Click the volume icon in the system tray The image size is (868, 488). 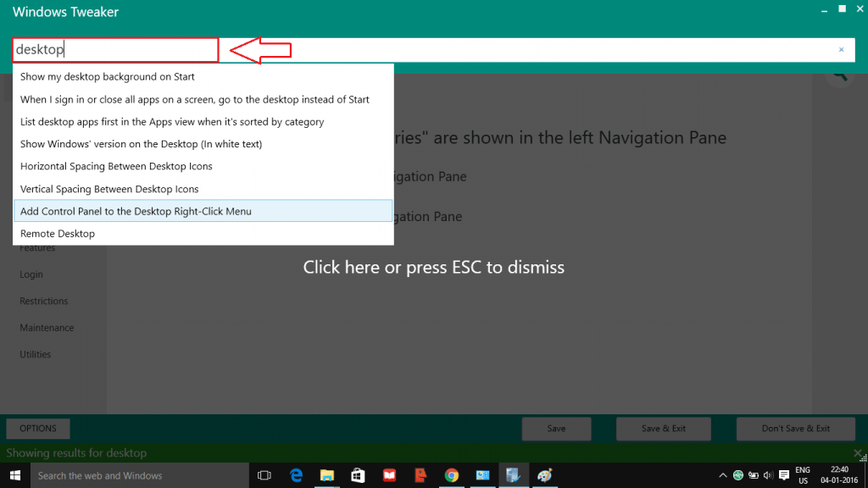click(767, 475)
